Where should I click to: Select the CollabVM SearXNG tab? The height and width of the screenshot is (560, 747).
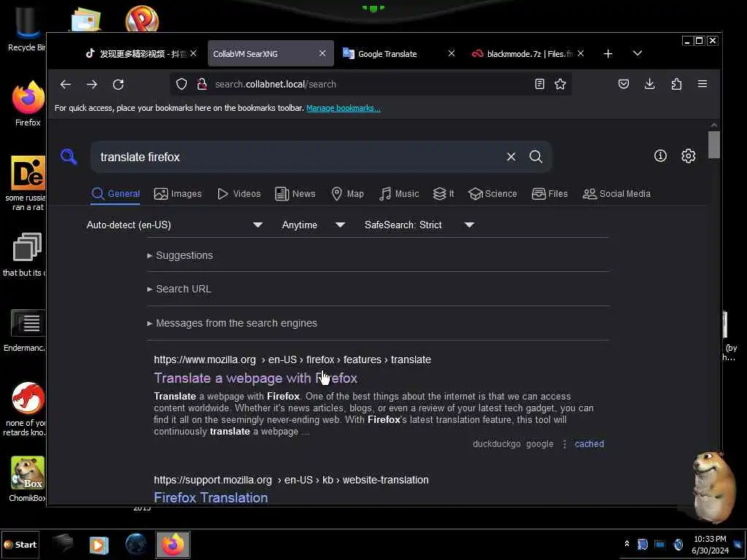[270, 54]
